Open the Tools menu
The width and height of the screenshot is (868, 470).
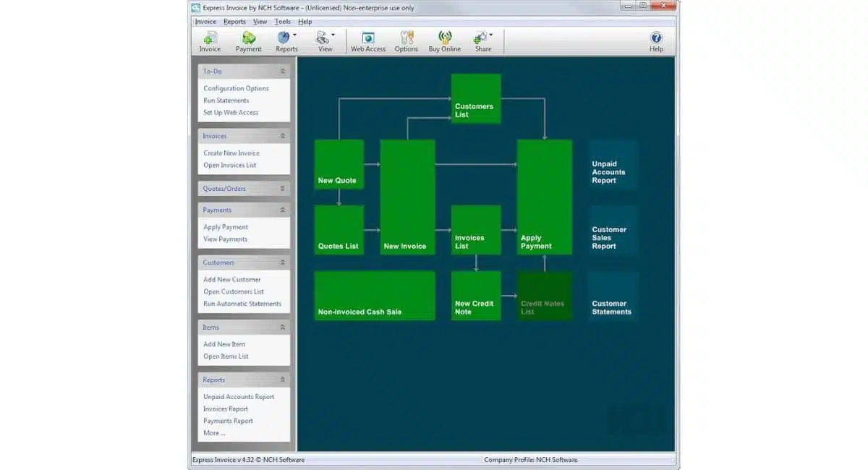(282, 22)
